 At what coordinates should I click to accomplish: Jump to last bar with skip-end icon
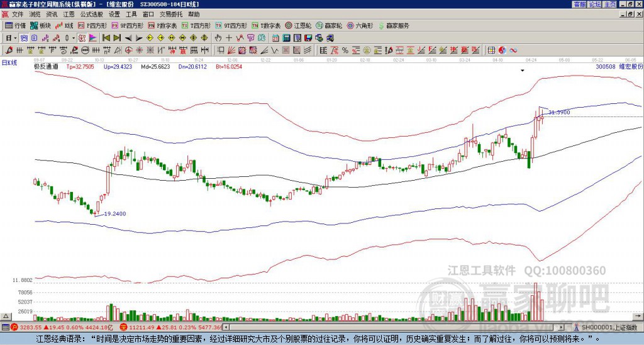[117, 38]
